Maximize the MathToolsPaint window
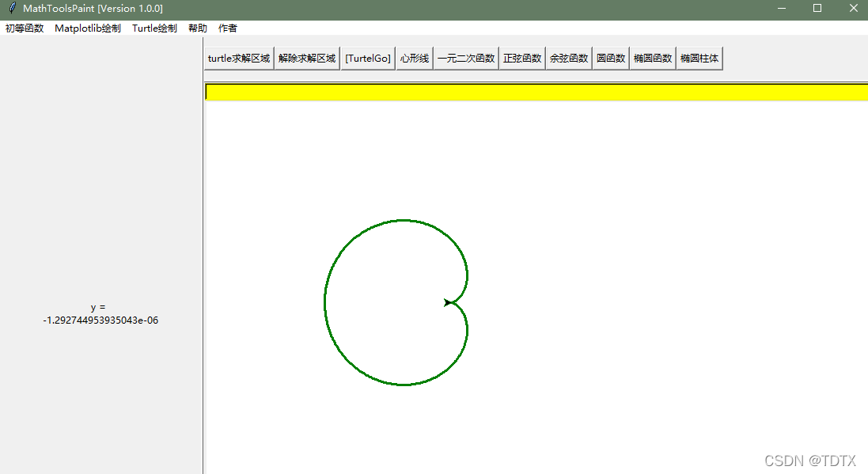 point(817,8)
